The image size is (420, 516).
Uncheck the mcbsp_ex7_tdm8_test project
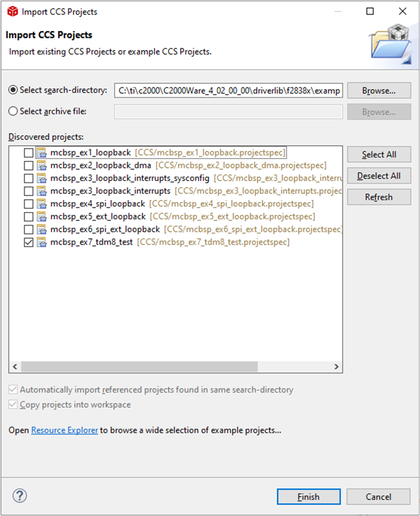tap(28, 242)
